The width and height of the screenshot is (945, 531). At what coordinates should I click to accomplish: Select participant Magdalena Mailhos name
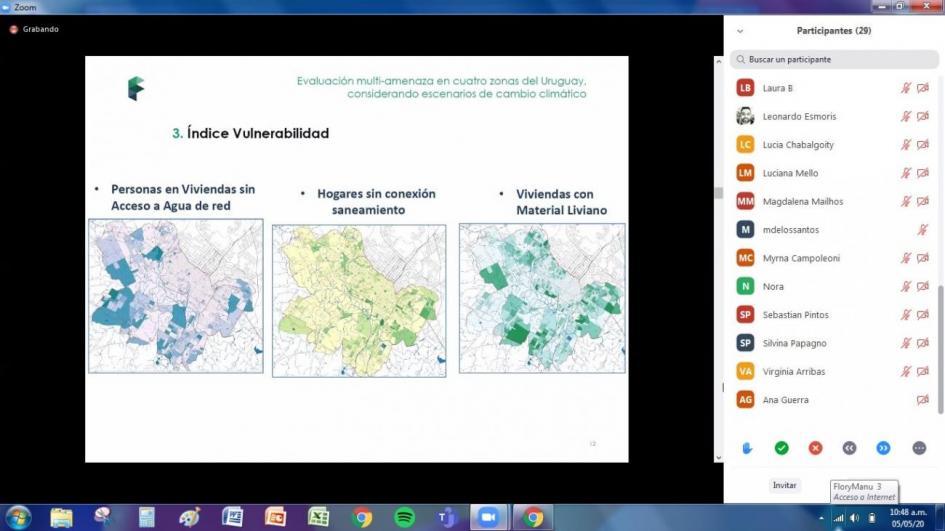[803, 201]
